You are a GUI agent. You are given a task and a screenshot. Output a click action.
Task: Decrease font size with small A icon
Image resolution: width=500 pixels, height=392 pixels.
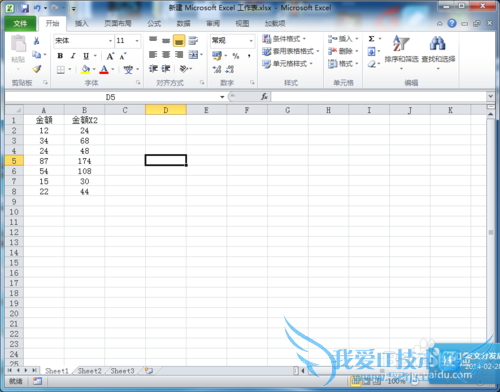pos(123,56)
